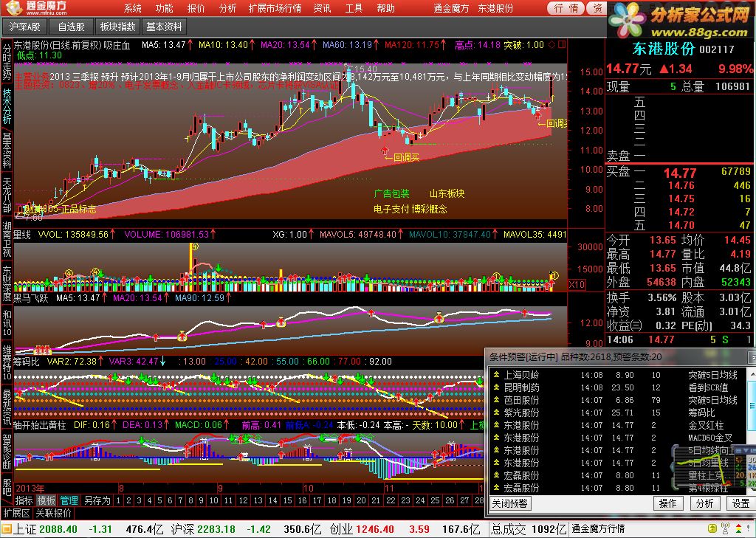Open the 资讯 menu
The height and width of the screenshot is (538, 756).
322,8
